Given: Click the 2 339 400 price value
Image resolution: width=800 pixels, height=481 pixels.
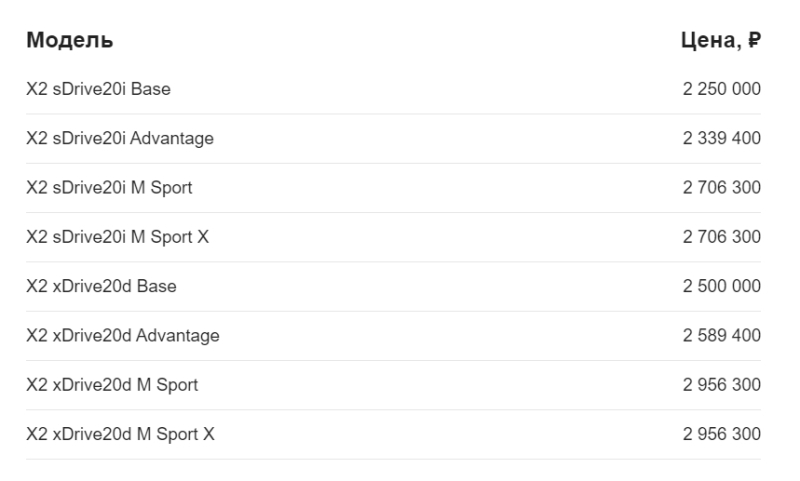Looking at the screenshot, I should (x=722, y=139).
